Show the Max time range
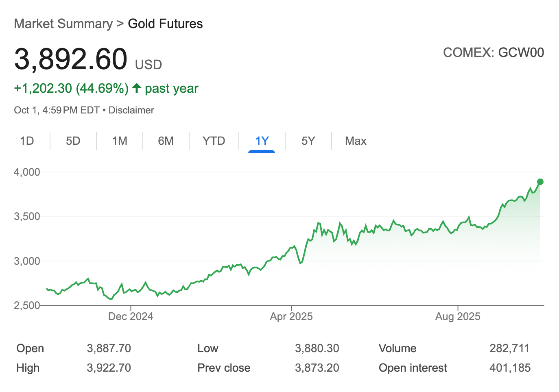 [x=356, y=141]
